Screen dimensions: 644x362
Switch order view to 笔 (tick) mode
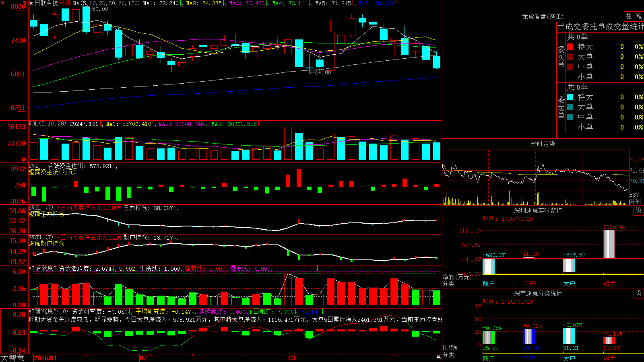pos(639,16)
